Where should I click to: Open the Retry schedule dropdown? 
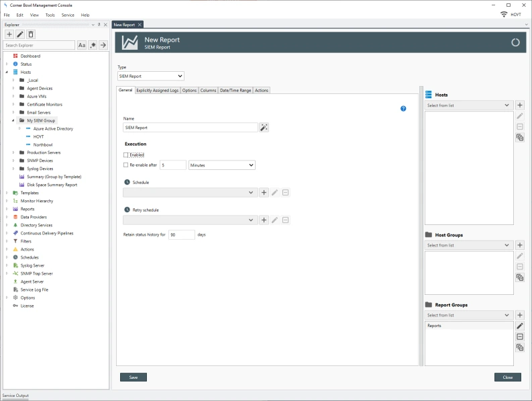pos(190,220)
